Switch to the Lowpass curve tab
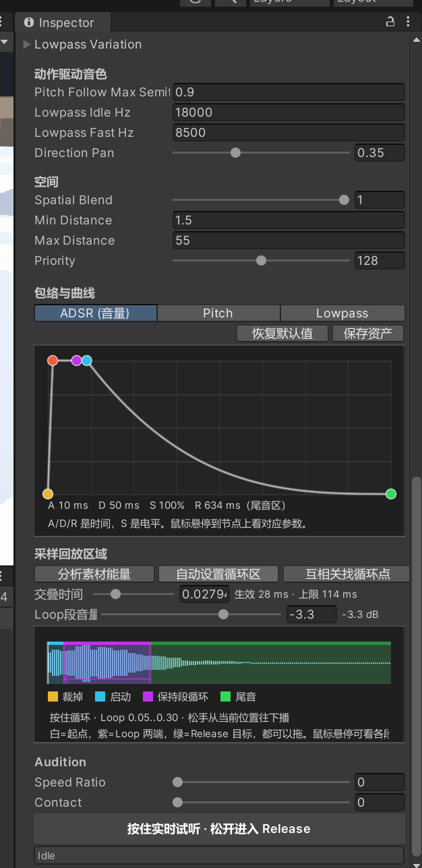This screenshot has width=422, height=868. [342, 313]
